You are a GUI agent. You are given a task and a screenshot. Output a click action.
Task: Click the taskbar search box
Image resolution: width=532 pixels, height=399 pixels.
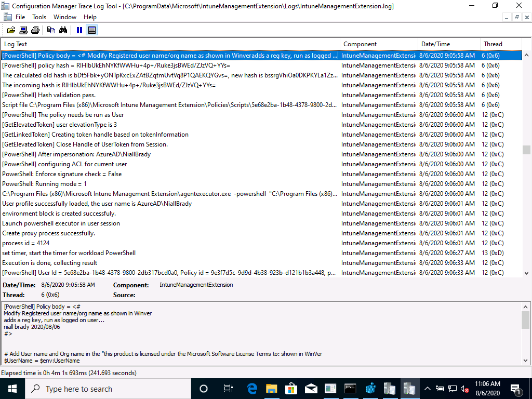[108, 389]
